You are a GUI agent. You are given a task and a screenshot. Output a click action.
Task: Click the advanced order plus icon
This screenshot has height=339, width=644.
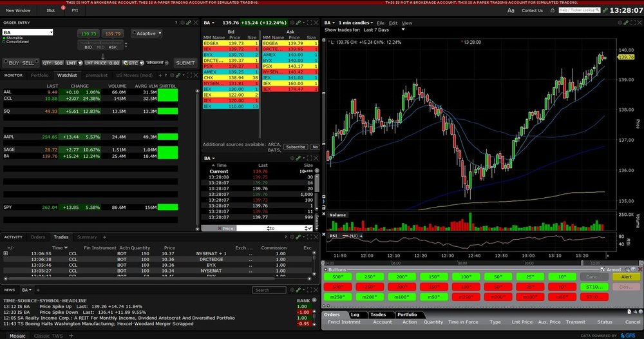coord(166,63)
